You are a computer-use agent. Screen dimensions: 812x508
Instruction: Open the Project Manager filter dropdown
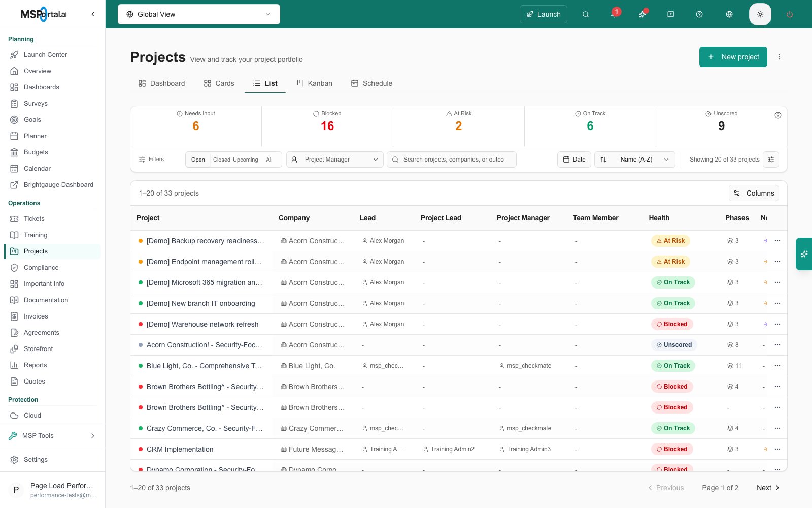tap(335, 160)
